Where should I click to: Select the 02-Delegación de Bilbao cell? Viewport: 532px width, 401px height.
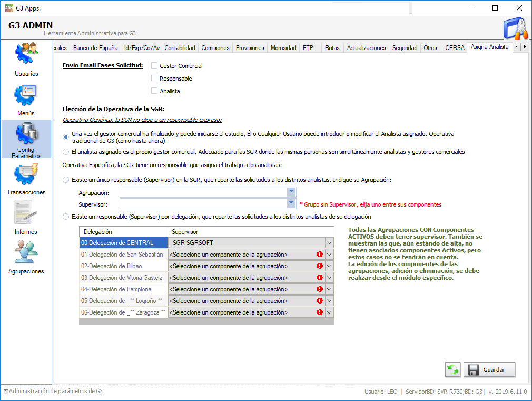123,266
